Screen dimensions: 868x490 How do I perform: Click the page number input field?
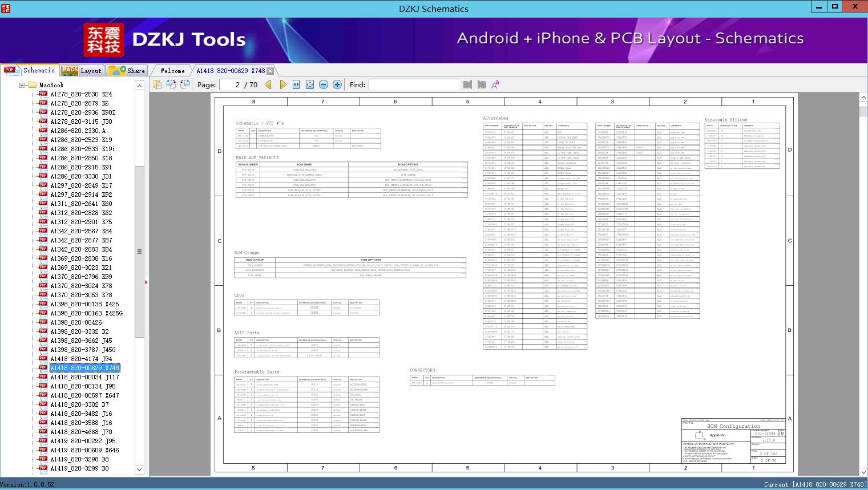click(x=230, y=84)
